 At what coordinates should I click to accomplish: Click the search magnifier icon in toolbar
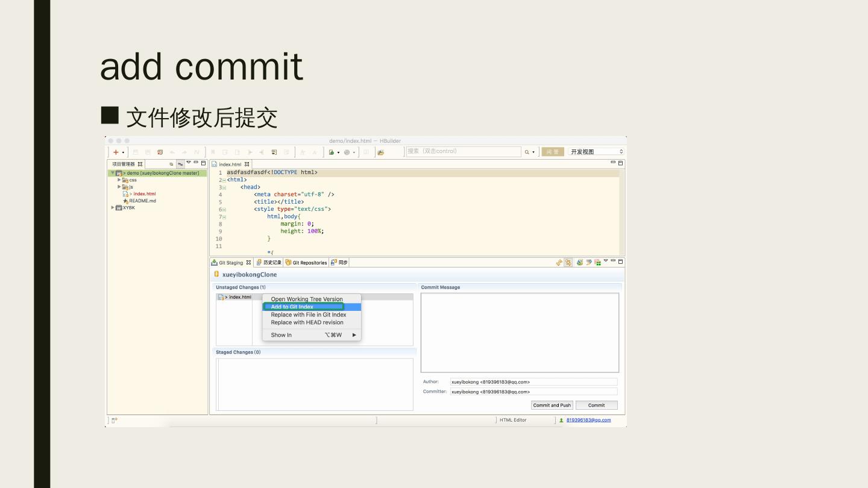tap(527, 152)
